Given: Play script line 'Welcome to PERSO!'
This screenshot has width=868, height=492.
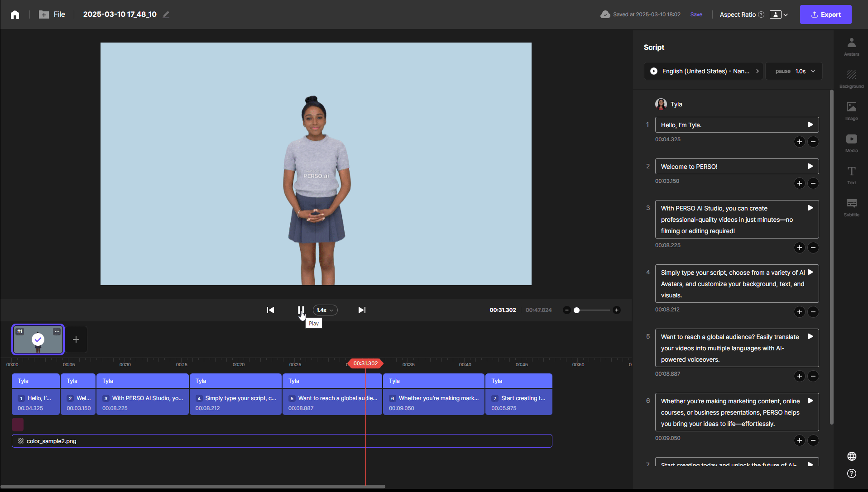Looking at the screenshot, I should (810, 166).
